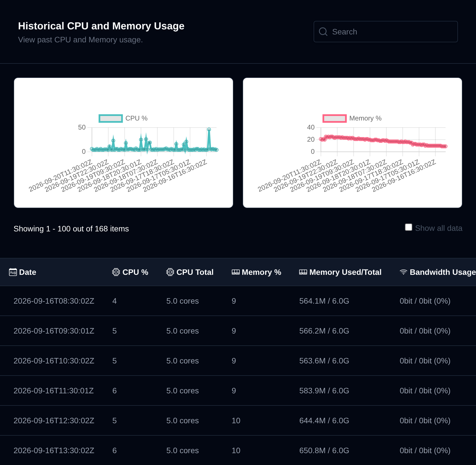
Task: Click the View past CPU and Memory usage subtitle
Action: (80, 40)
